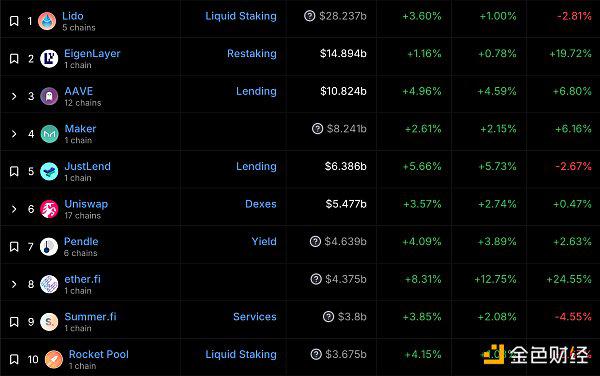The image size is (600, 376).
Task: Toggle bookmark for Summer.fi
Action: point(14,322)
